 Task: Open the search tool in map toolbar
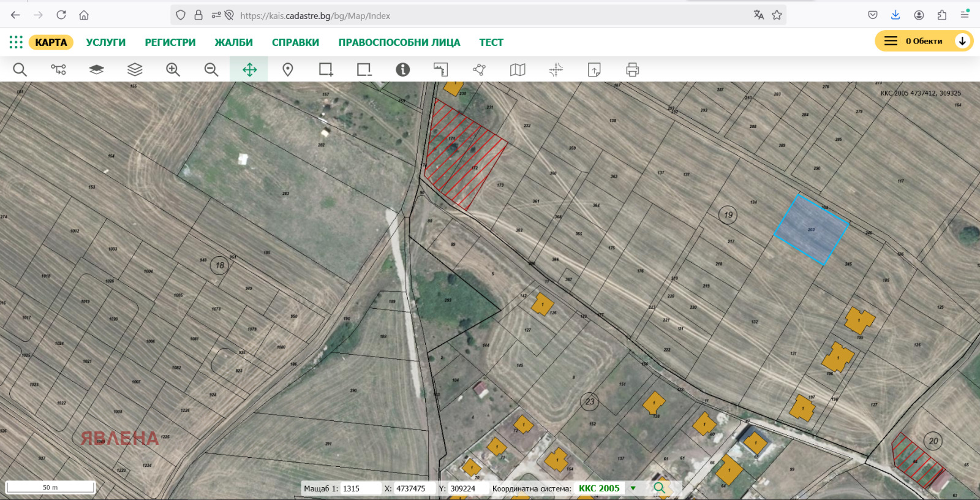20,70
